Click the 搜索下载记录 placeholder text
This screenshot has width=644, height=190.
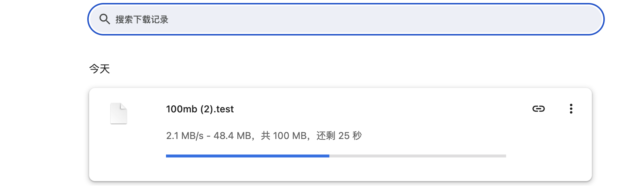[142, 20]
